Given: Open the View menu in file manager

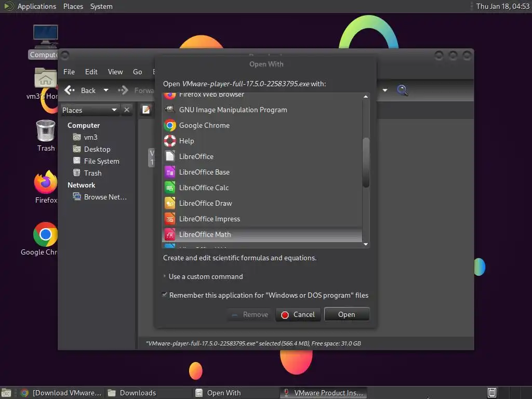Looking at the screenshot, I should (115, 72).
